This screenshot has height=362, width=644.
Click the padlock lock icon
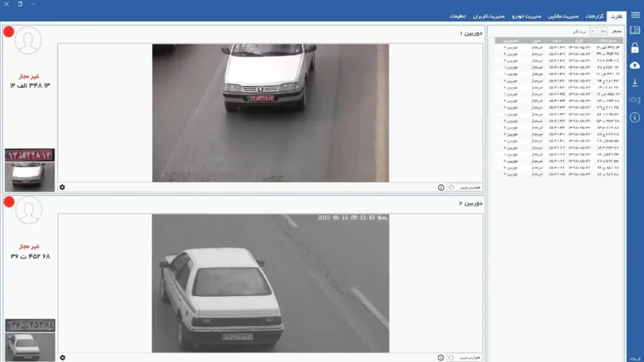point(635,48)
